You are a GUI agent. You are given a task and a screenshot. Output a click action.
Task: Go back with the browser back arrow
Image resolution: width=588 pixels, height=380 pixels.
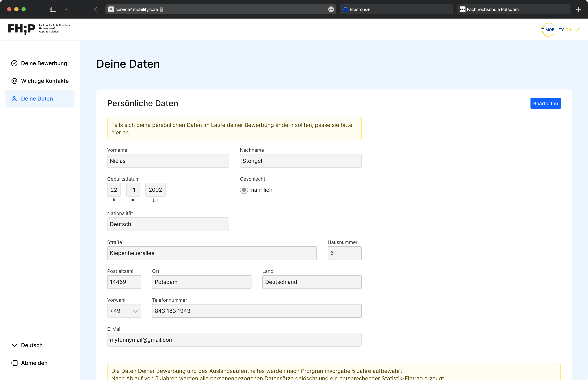click(96, 9)
